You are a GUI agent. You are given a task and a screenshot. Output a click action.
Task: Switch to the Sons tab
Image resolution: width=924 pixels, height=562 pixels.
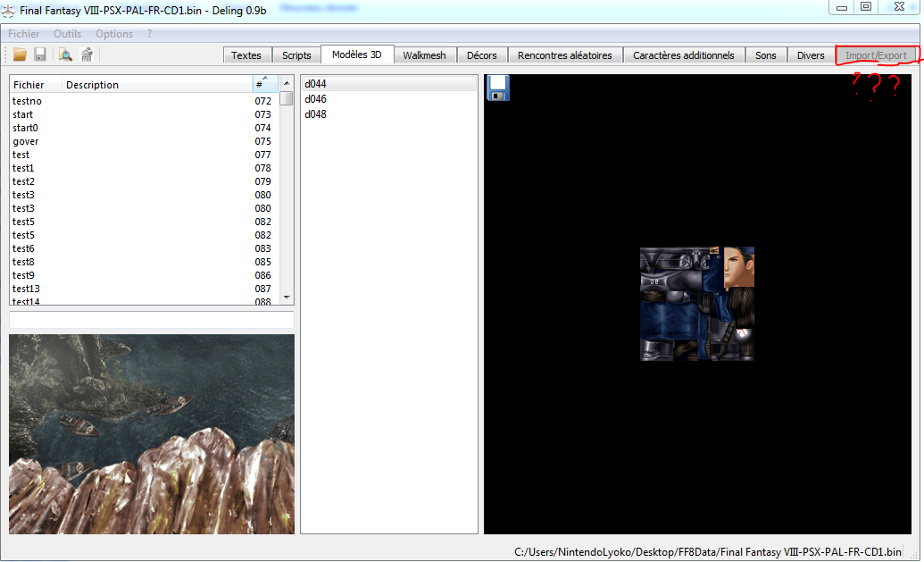pyautogui.click(x=765, y=55)
